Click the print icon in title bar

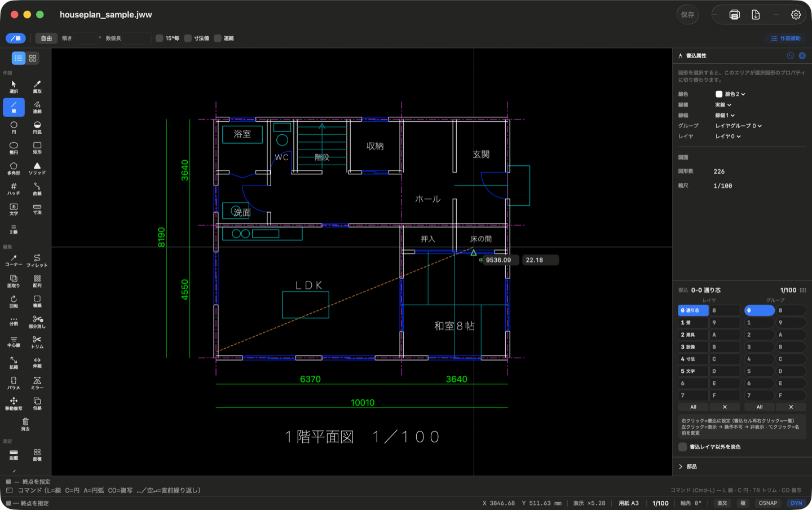[x=734, y=15]
